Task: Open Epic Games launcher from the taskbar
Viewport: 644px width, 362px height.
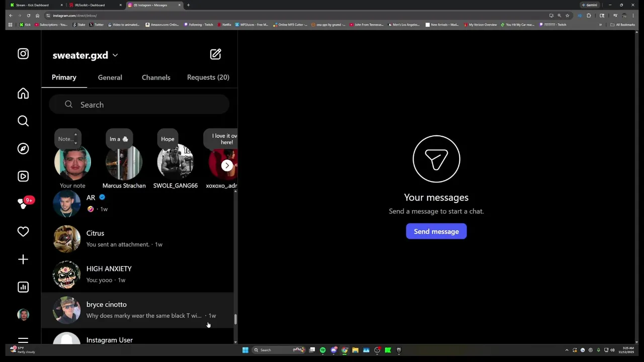Action: pyautogui.click(x=399, y=350)
